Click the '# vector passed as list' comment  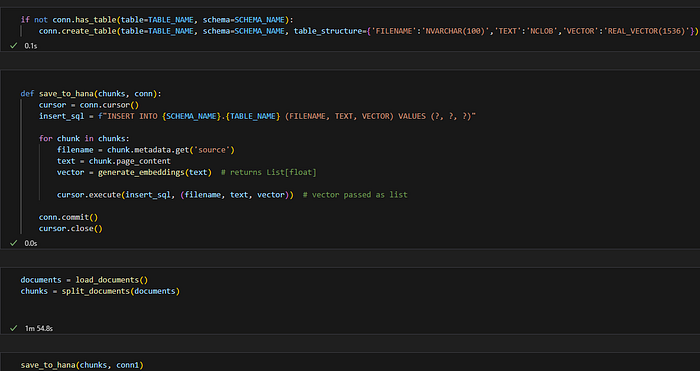pyautogui.click(x=355, y=195)
